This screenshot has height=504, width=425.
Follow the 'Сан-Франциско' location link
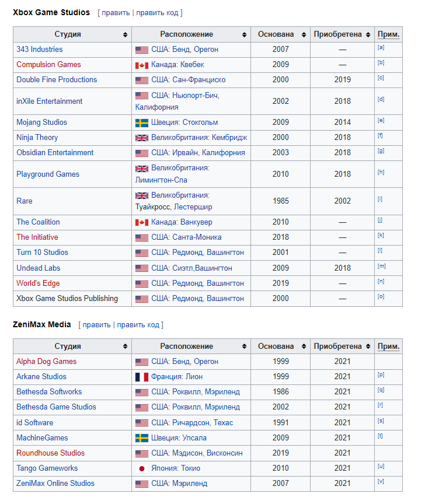(x=199, y=80)
